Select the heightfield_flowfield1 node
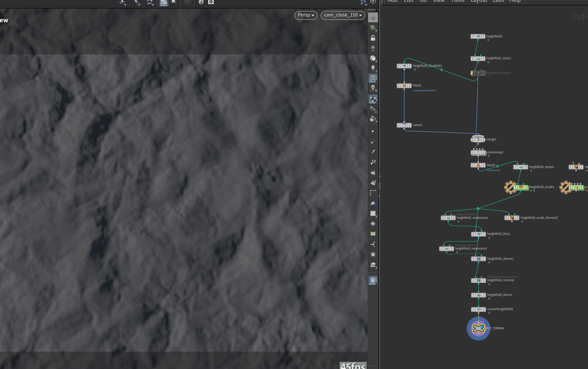 coord(404,66)
